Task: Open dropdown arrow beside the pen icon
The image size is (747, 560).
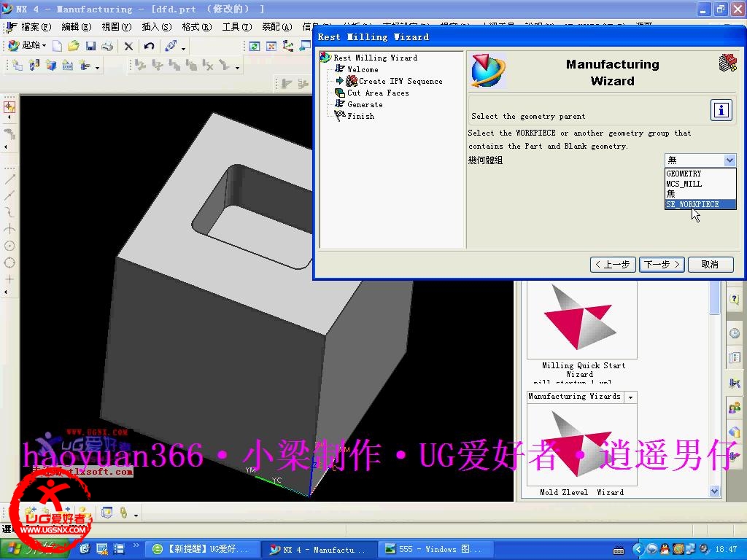Action: 183,47
